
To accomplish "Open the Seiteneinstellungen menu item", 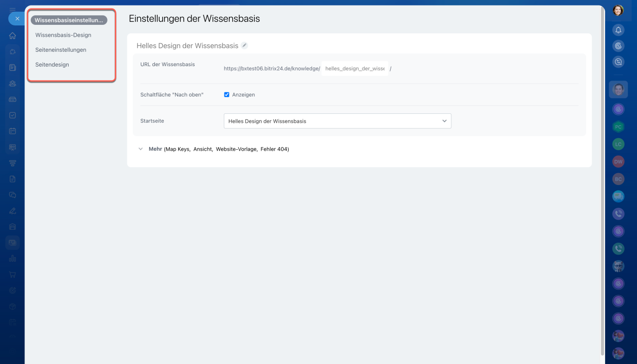I will [x=61, y=50].
